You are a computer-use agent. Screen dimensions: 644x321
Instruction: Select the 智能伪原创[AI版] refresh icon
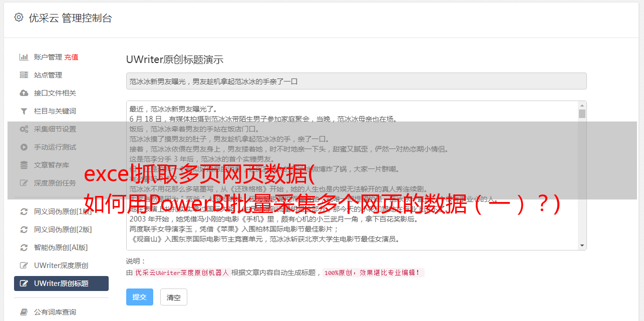(24, 247)
